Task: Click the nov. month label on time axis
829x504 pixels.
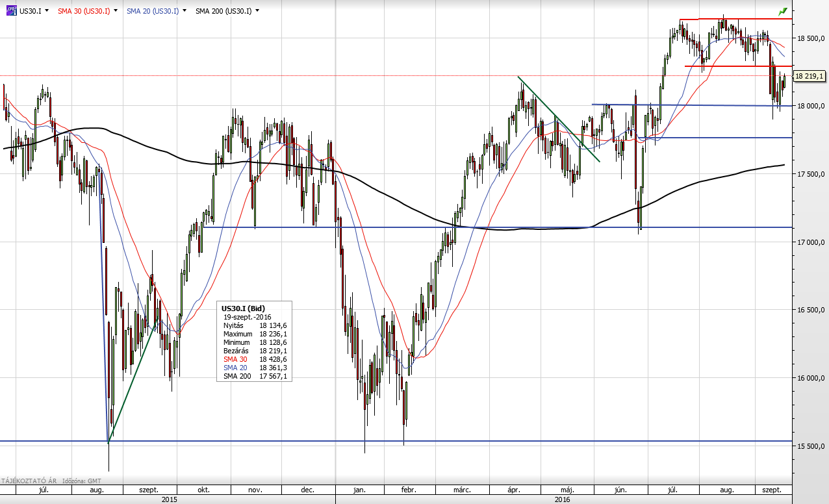Action: click(x=254, y=490)
